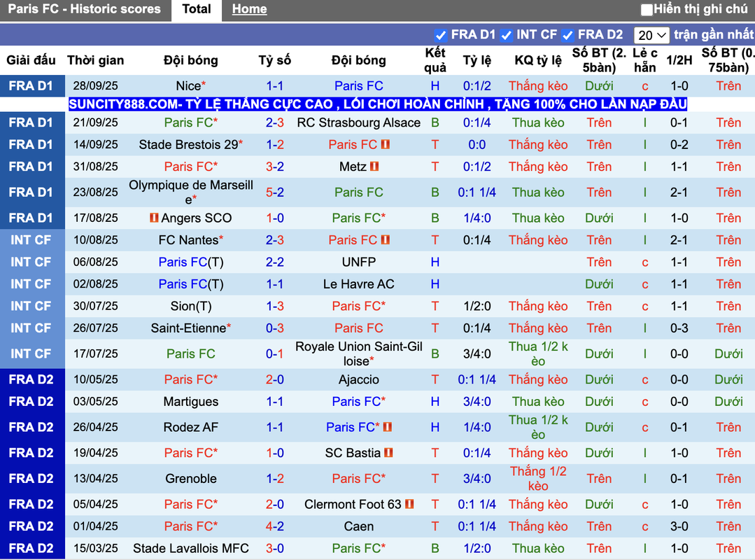The image size is (755, 560).
Task: Click the 0:0 odds in Stade Brestois row
Action: 477,144
